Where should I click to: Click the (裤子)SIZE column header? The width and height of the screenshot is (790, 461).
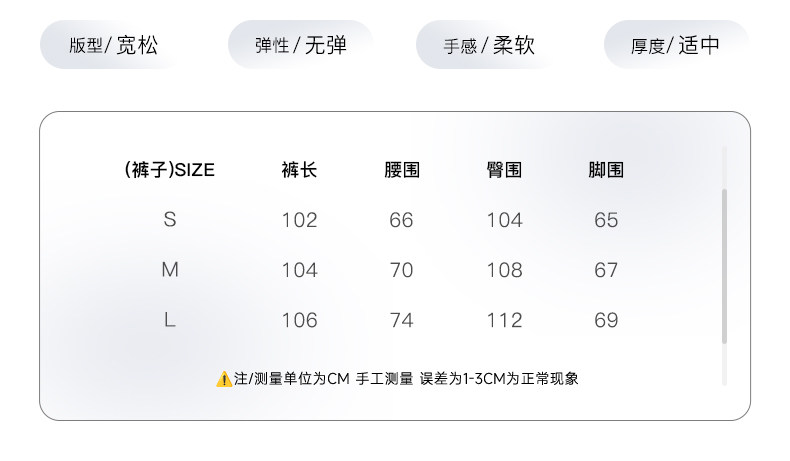pyautogui.click(x=170, y=170)
